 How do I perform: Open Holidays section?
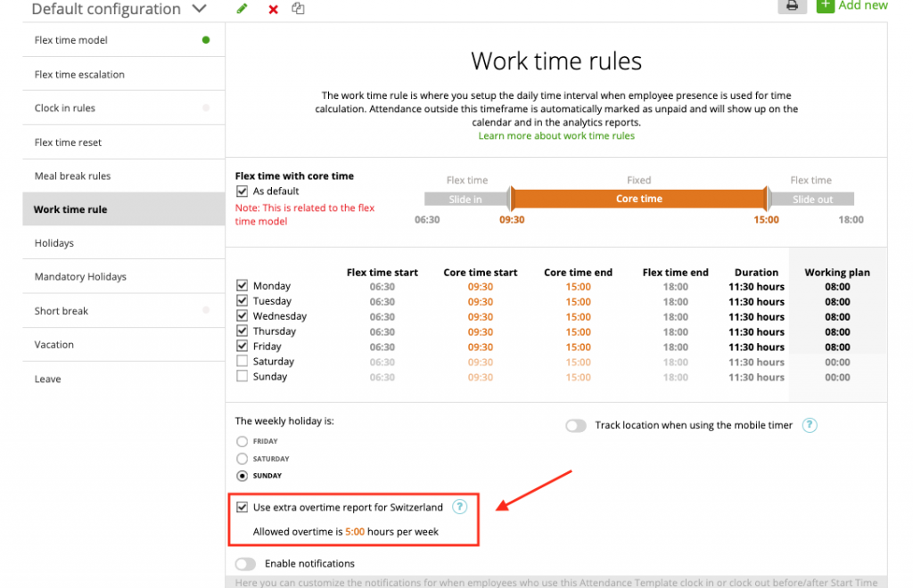(x=123, y=243)
